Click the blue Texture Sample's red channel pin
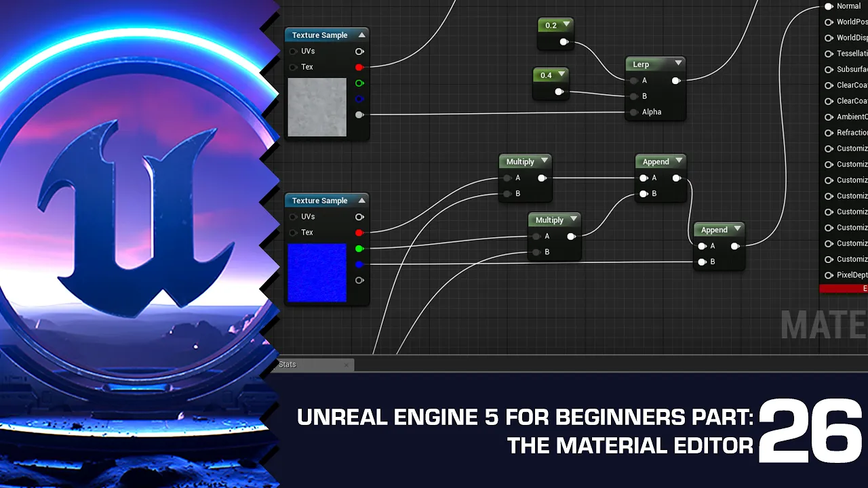Viewport: 868px width, 488px height. point(359,232)
